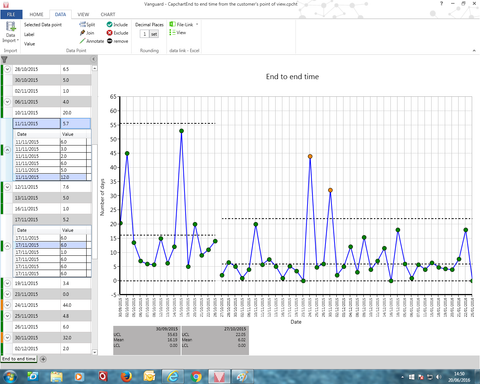Open the File-Link dropdown arrow
Viewport: 480px width, 384px height.
click(197, 24)
